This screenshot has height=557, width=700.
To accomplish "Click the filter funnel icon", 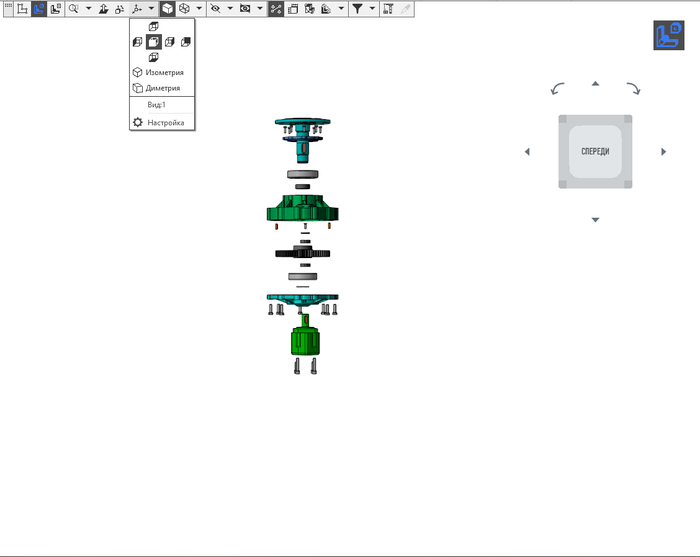I will [357, 9].
